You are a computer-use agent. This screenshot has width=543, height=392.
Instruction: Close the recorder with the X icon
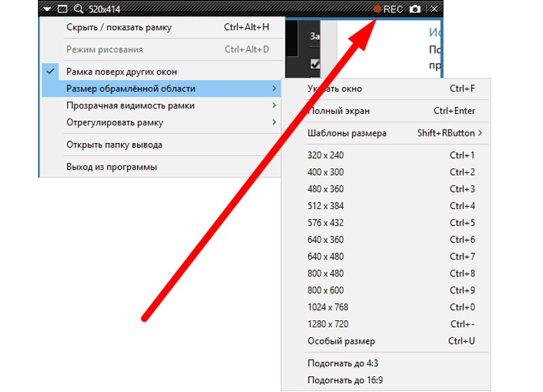click(x=434, y=9)
